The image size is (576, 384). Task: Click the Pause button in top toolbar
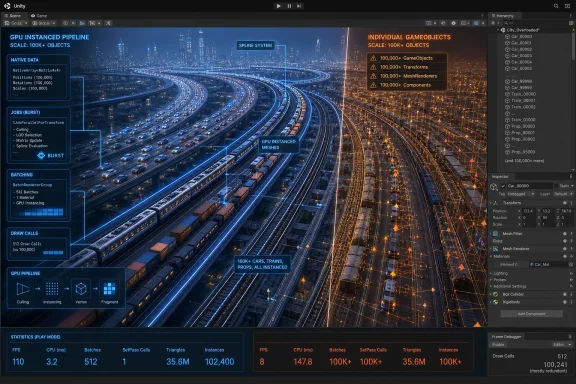coord(289,6)
